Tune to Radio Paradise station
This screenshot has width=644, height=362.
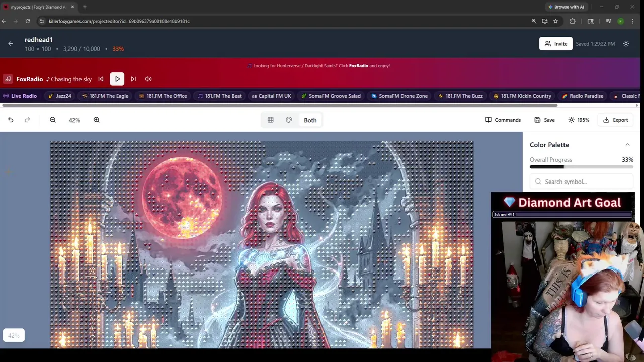click(x=583, y=96)
